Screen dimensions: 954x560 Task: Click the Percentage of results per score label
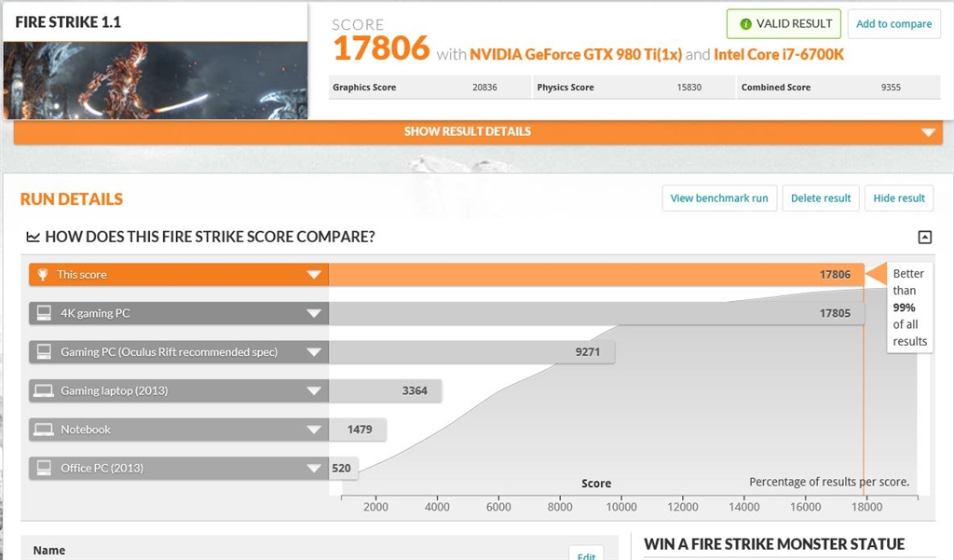point(828,482)
